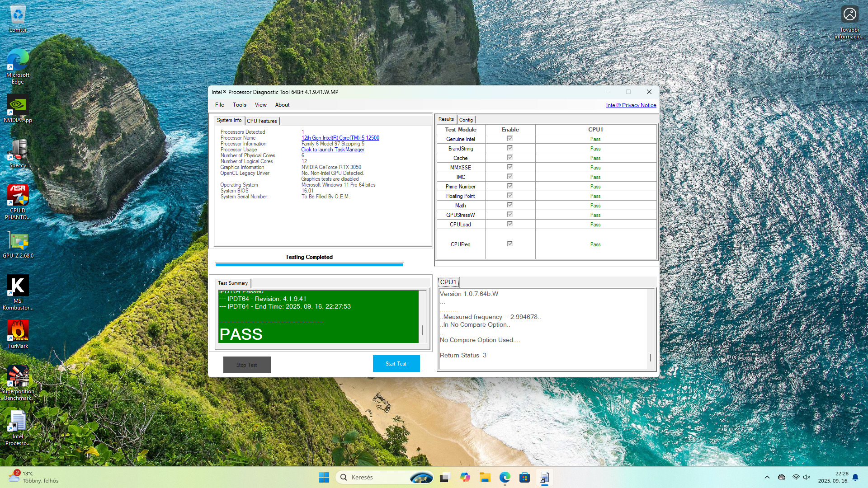Image resolution: width=868 pixels, height=488 pixels.
Task: Switch to the Config tab
Action: tap(466, 120)
